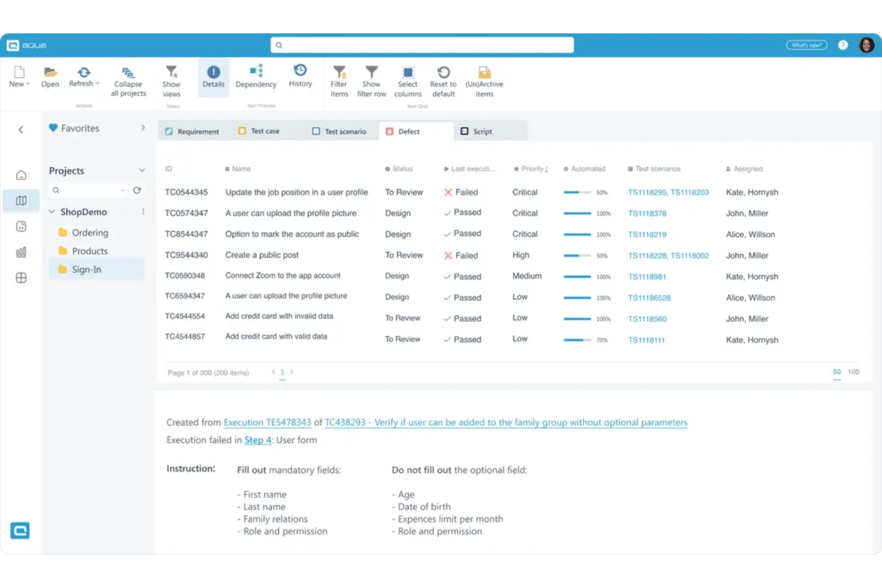This screenshot has width=882, height=588.
Task: Open the TC438293 Verify if user link
Action: [x=506, y=422]
